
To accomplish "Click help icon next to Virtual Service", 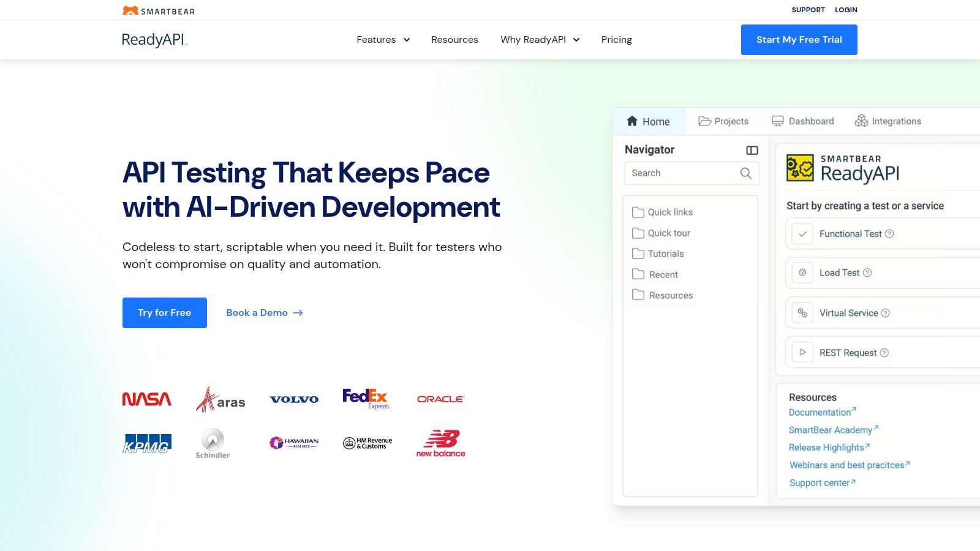I will tap(885, 313).
